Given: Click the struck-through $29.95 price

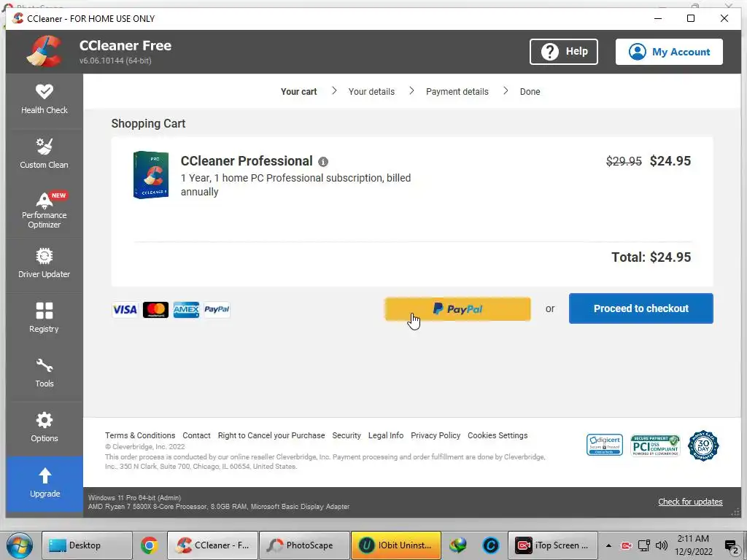Looking at the screenshot, I should click(x=624, y=161).
